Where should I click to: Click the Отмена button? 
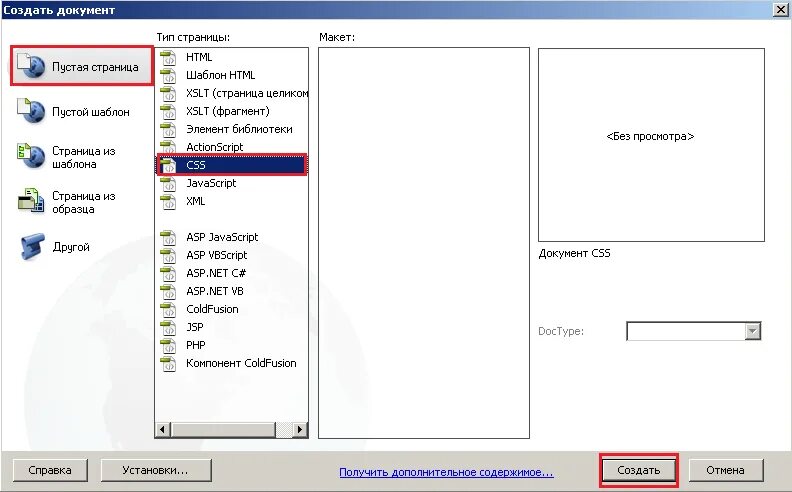(726, 470)
